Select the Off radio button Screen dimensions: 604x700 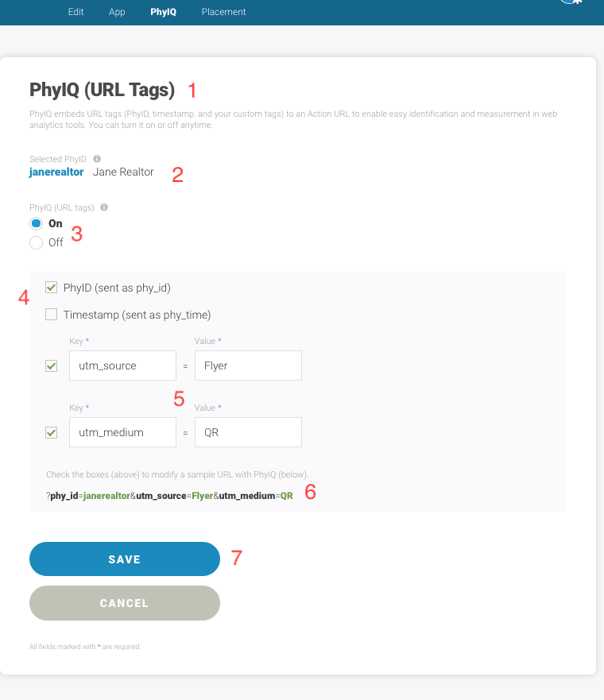pyautogui.click(x=36, y=242)
